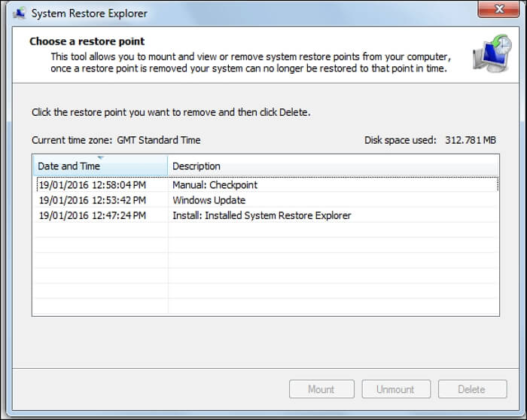Click the Mount button
Viewport: 527px width, 420px height.
321,389
